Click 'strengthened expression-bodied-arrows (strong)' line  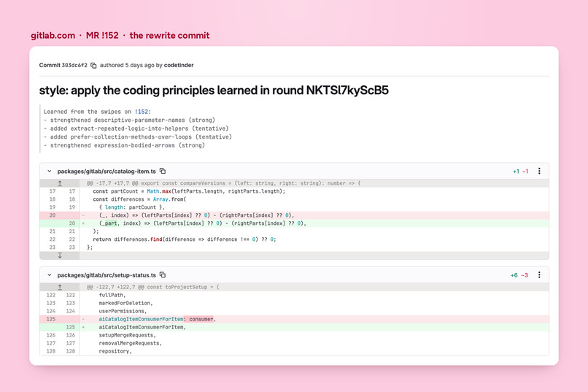(x=124, y=145)
